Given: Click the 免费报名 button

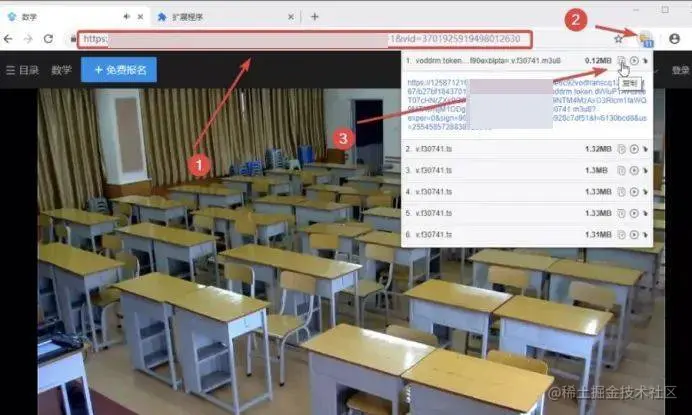Looking at the screenshot, I should pyautogui.click(x=119, y=70).
